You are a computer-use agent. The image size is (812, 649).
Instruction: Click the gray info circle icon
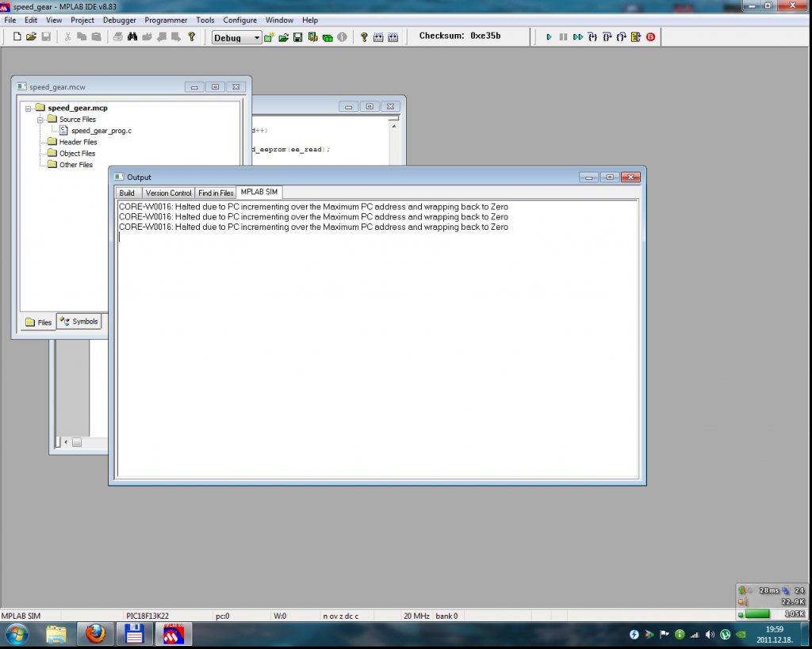click(342, 37)
